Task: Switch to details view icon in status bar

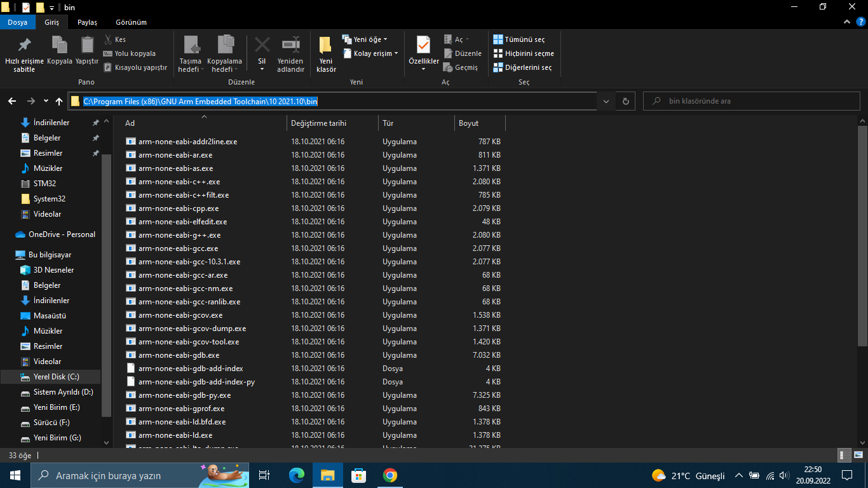Action: [844, 456]
